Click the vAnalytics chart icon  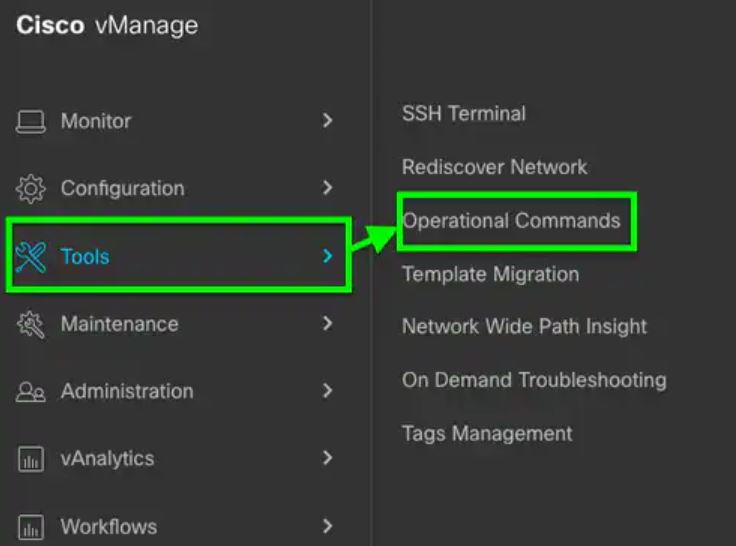click(x=31, y=459)
